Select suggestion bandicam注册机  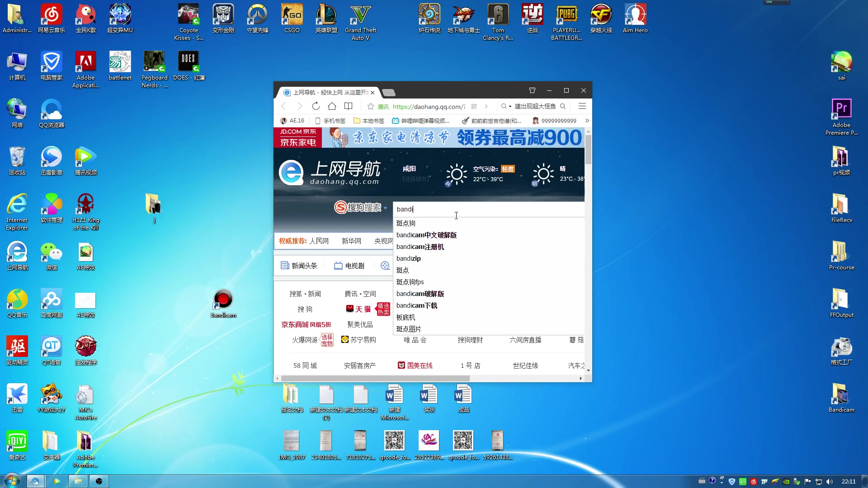tap(420, 247)
